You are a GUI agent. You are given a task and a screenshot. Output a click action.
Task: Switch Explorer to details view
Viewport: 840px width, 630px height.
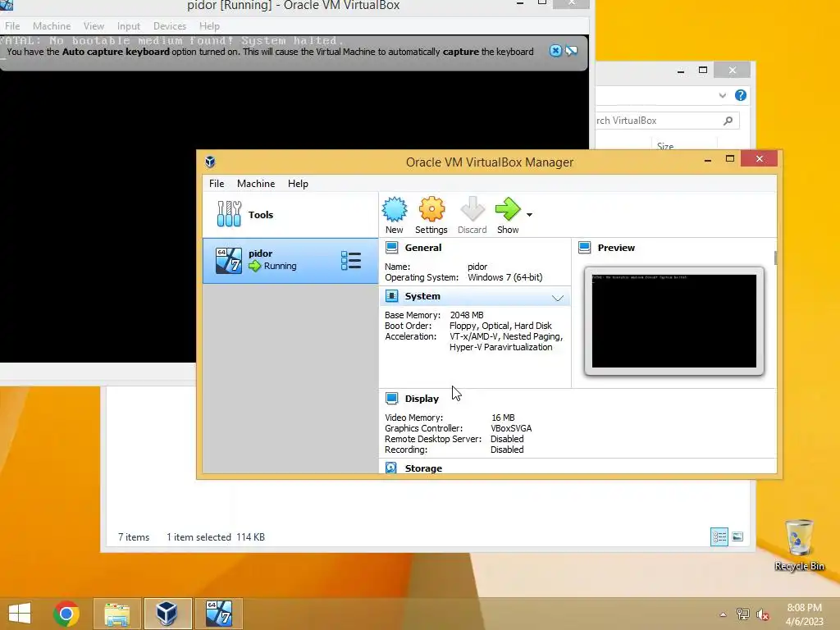719,536
